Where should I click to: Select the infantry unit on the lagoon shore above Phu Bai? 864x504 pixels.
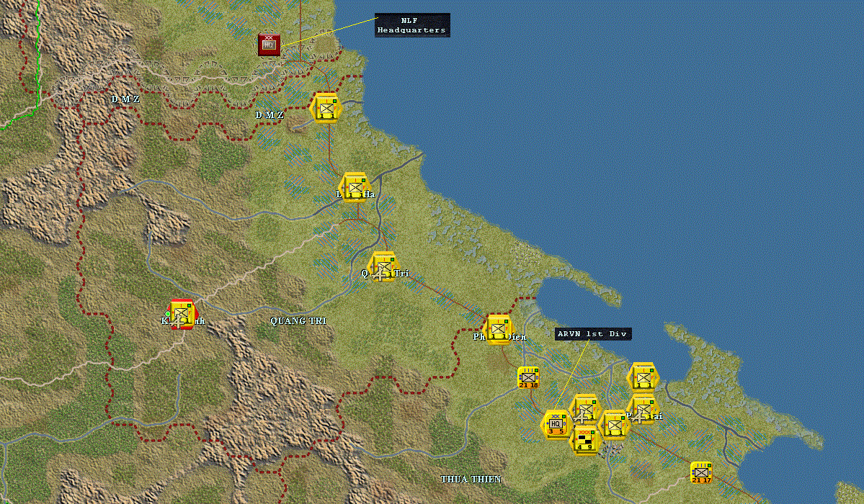[x=643, y=377]
